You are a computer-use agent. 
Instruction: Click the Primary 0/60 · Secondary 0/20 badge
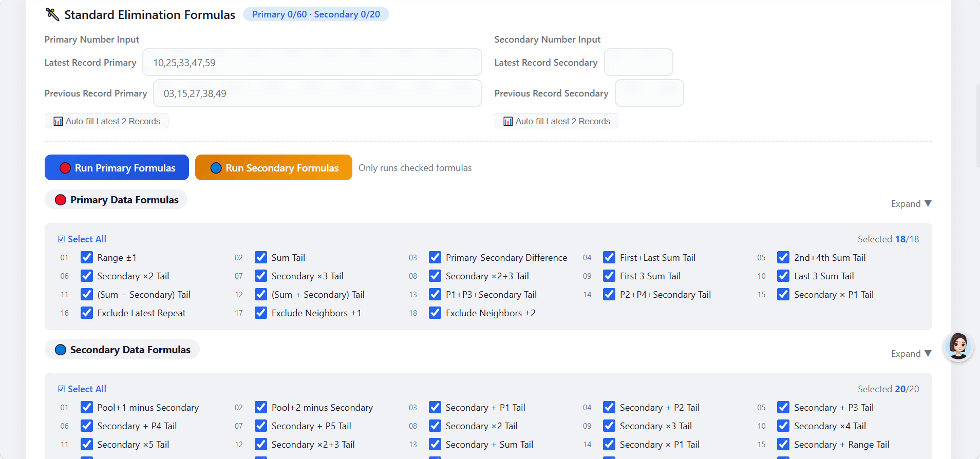(316, 14)
